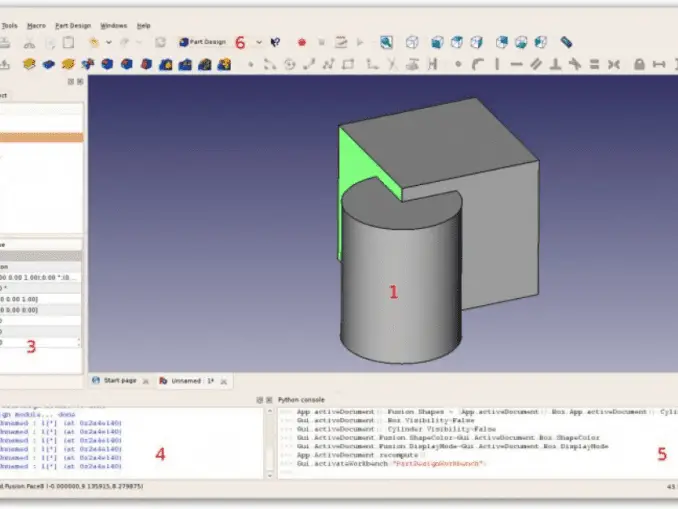678x509 pixels.
Task: Click the report view scrollbar down arrow
Action: tap(270, 475)
